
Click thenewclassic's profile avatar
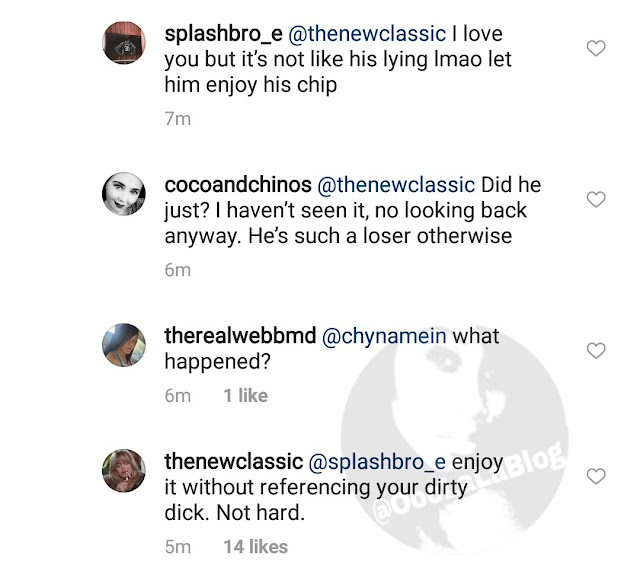[127, 471]
